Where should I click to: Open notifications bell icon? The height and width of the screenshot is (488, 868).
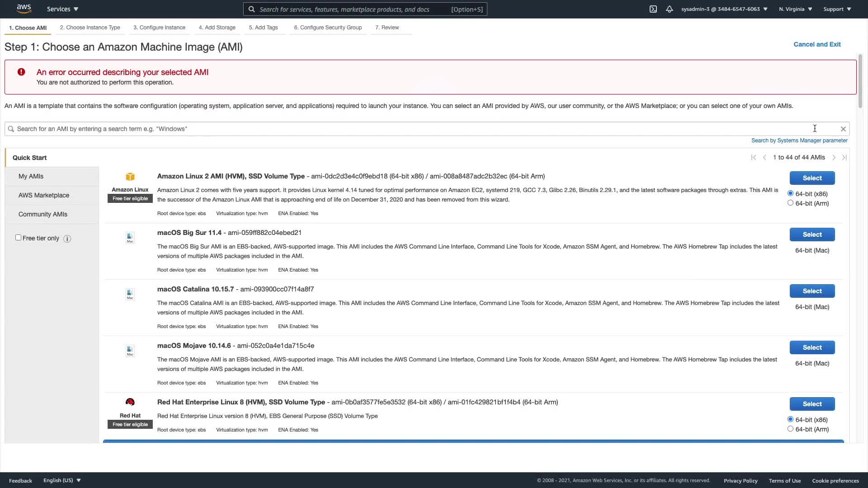pos(669,9)
